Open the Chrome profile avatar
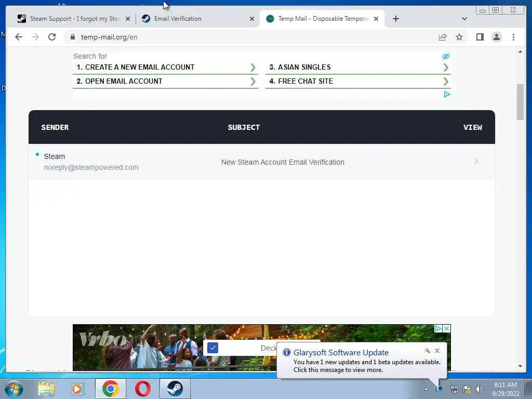Viewport: 532px width, 399px height. (x=496, y=37)
